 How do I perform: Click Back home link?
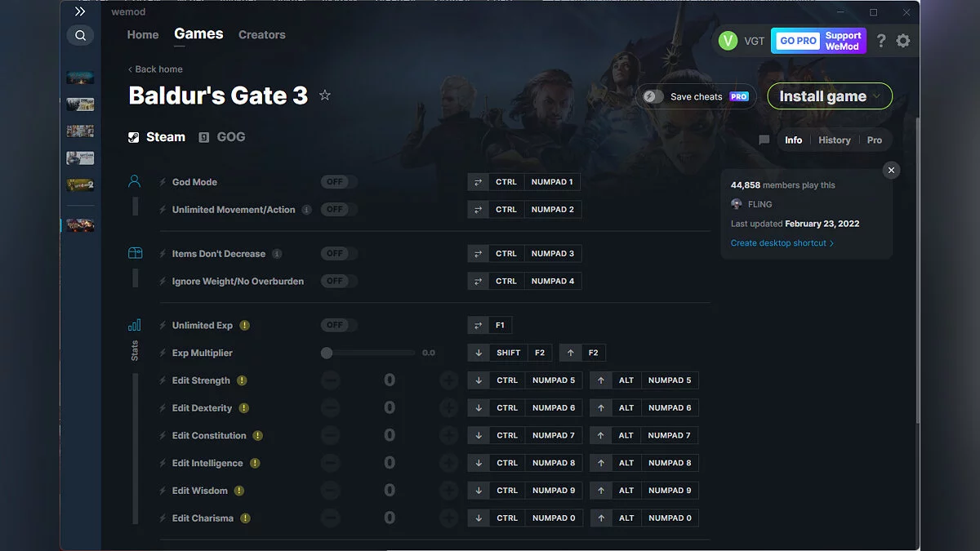click(155, 69)
